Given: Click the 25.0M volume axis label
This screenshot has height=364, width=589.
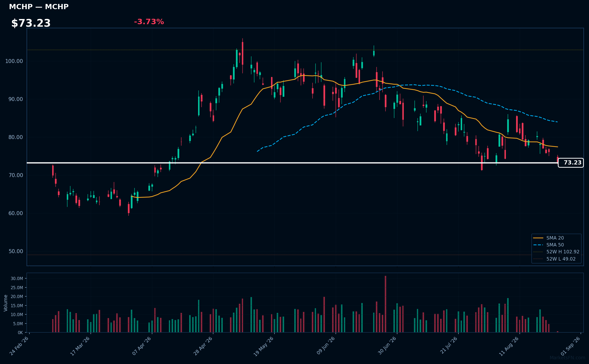Looking at the screenshot, I should point(17,287).
